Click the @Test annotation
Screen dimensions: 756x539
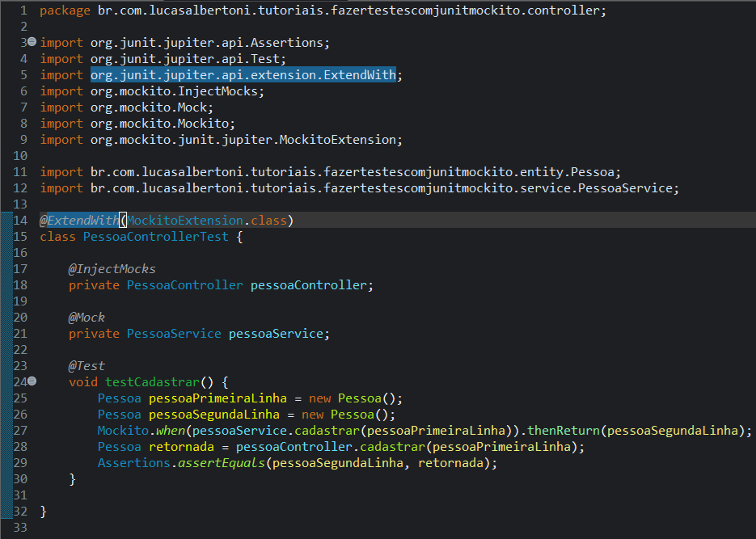click(86, 365)
